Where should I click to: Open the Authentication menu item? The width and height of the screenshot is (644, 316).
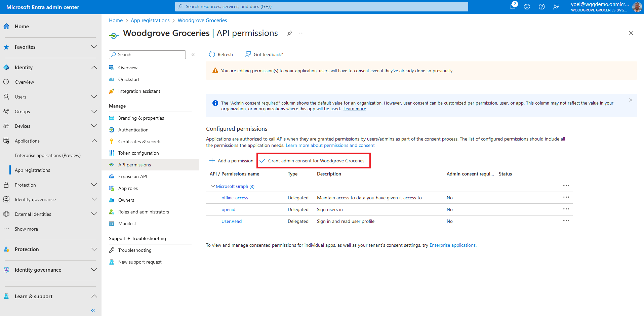(133, 130)
